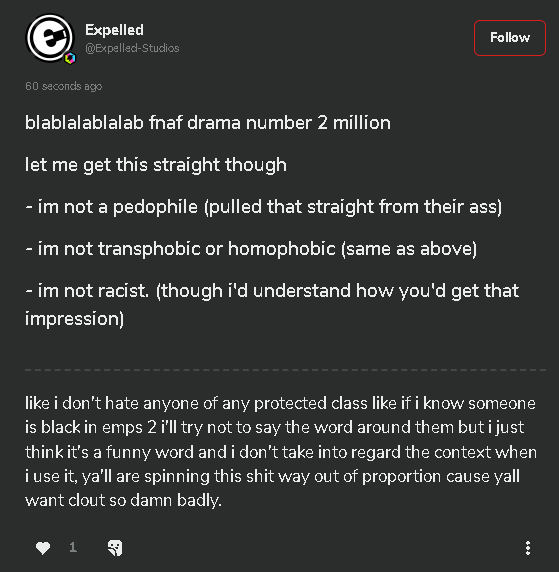Image resolution: width=559 pixels, height=572 pixels.
Task: Follow the Expelled account
Action: pos(510,38)
